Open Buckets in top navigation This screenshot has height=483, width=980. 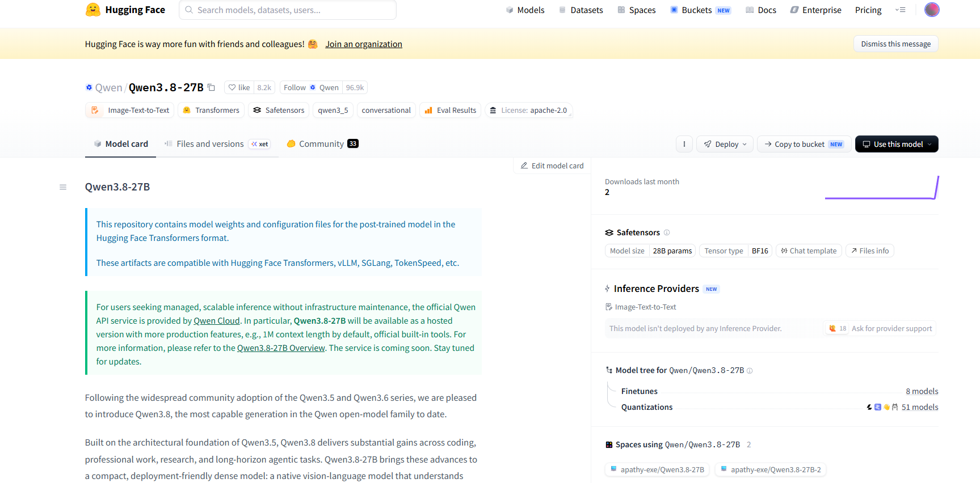click(x=700, y=10)
